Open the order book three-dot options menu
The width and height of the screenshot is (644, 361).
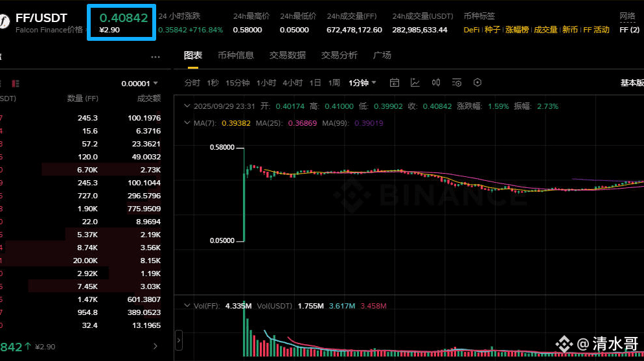point(155,57)
